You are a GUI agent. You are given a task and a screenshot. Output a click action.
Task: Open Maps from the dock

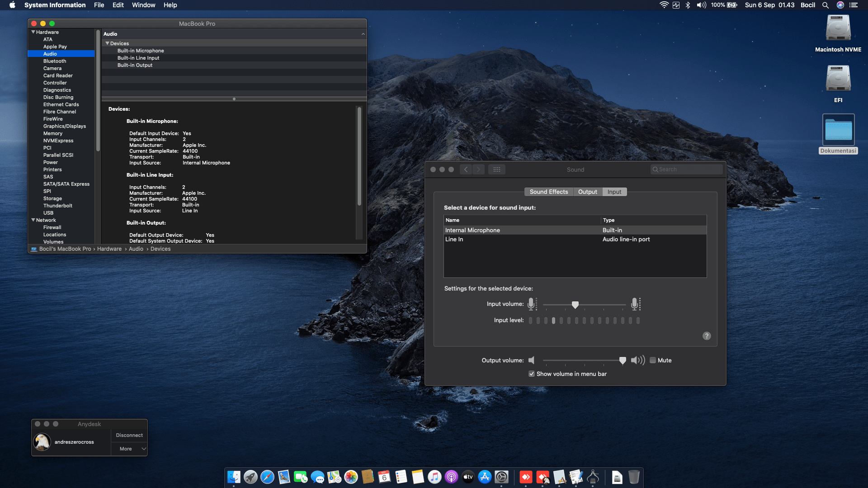tap(334, 477)
